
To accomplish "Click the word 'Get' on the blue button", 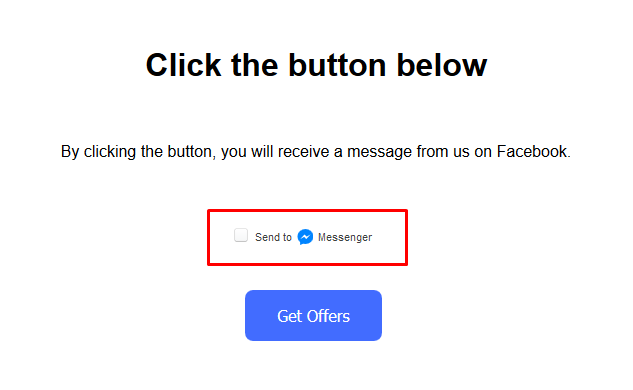I will (x=289, y=316).
